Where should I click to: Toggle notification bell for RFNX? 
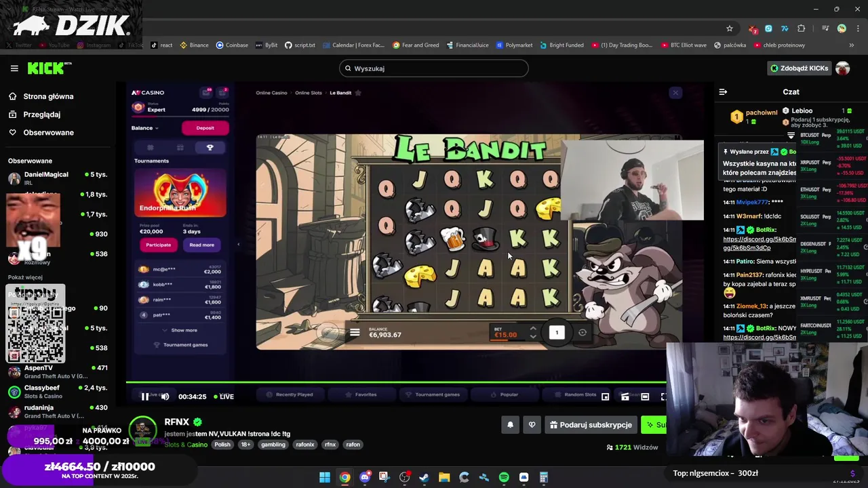(510, 425)
